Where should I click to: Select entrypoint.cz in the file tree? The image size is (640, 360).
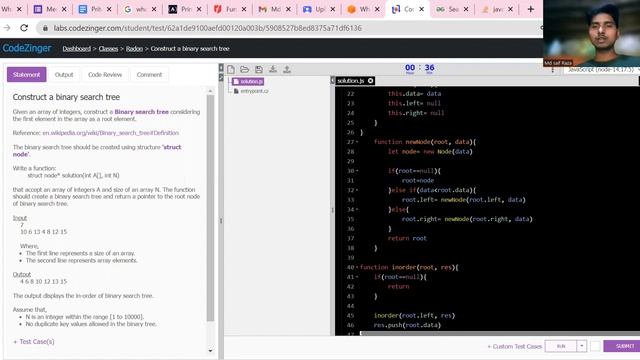click(x=251, y=91)
